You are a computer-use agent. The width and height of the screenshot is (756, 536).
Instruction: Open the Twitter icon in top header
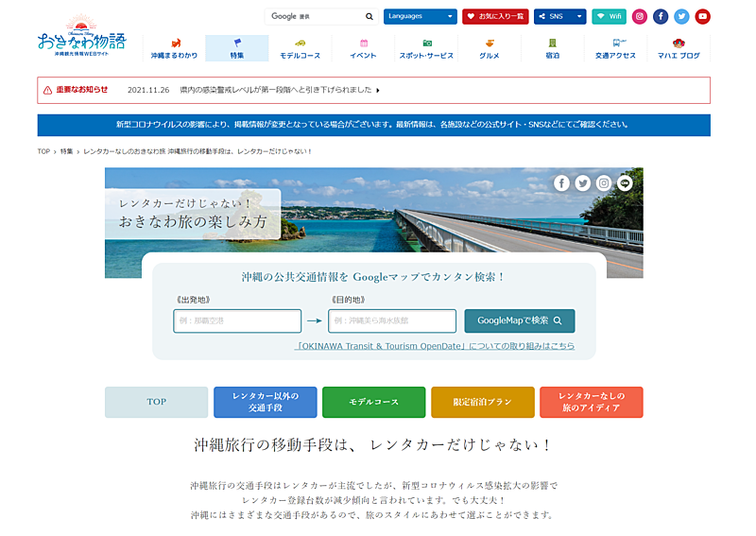(681, 16)
